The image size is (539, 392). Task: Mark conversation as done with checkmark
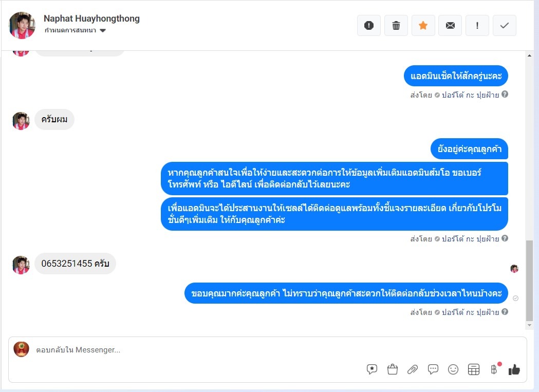(x=504, y=26)
